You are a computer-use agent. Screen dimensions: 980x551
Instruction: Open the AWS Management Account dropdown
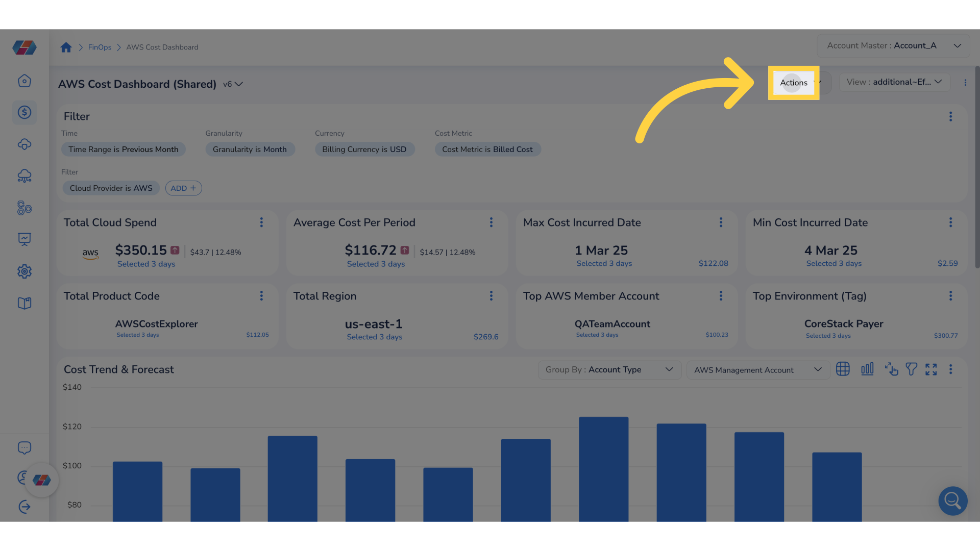point(758,369)
